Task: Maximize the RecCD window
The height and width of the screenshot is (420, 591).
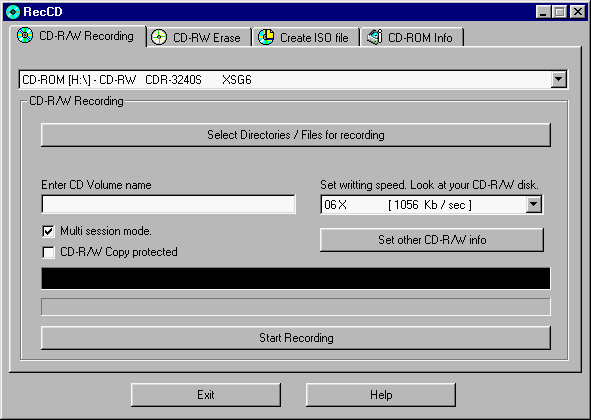Action: click(560, 12)
